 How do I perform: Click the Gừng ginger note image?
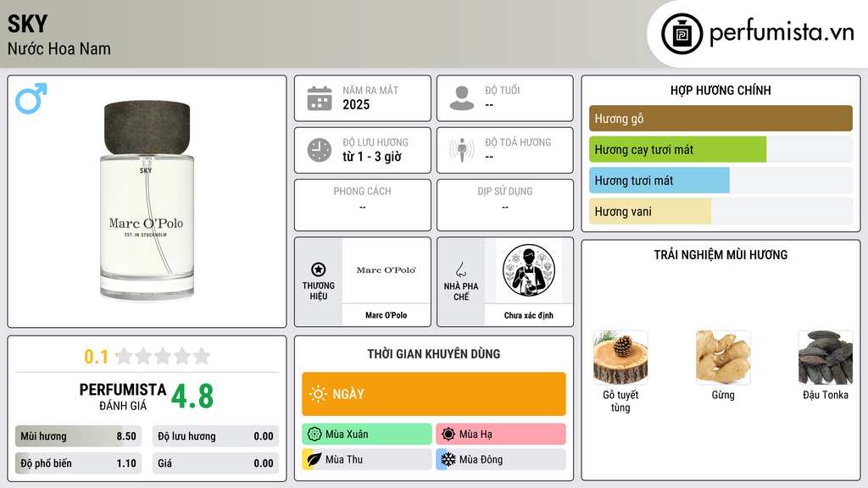pos(723,358)
